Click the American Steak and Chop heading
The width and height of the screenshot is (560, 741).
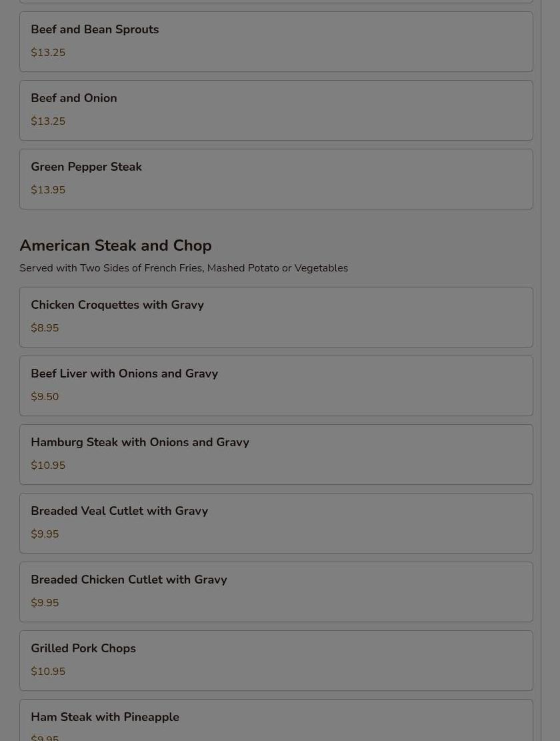coord(116,245)
